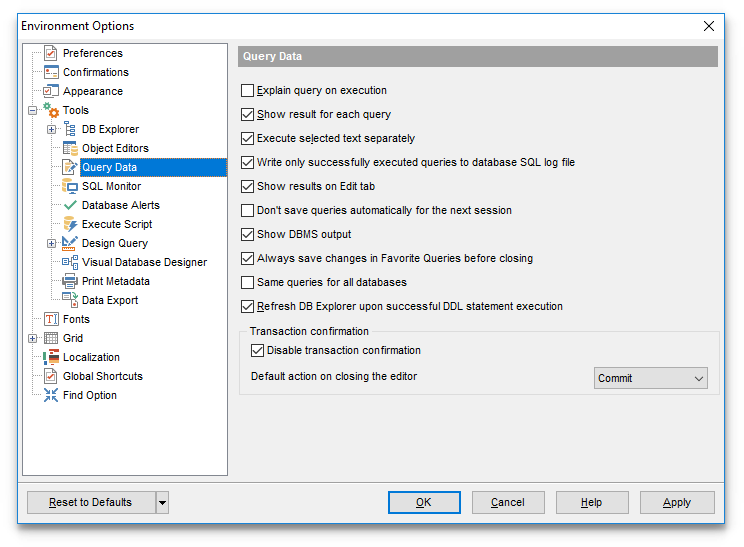Toggle Refresh DB Explorer upon DDL execution
Viewport: 744px width, 547px height.
(x=247, y=306)
